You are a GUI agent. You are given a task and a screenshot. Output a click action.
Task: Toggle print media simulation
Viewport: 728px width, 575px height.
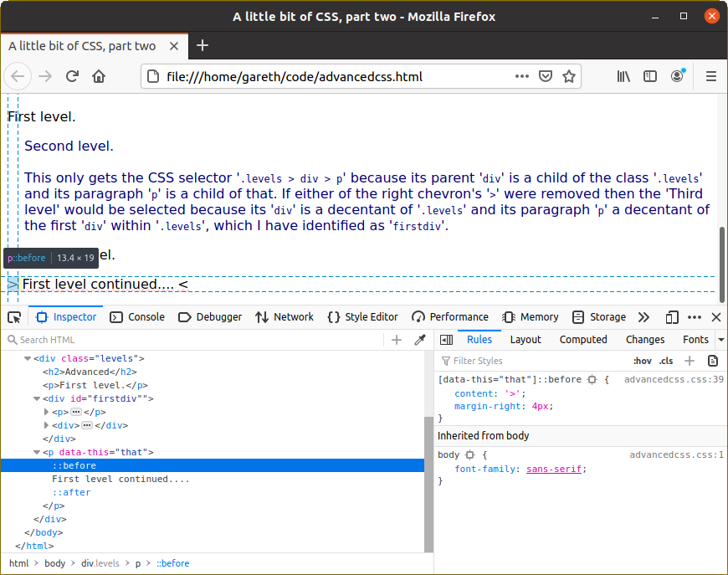[713, 361]
